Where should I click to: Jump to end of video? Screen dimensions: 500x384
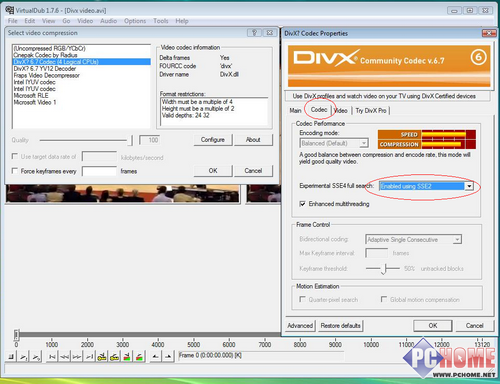(x=89, y=357)
